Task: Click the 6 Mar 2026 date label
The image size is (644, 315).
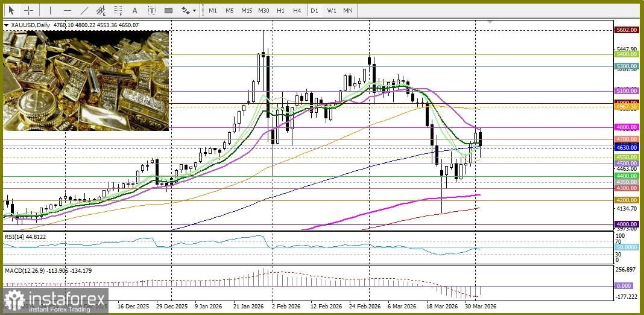Action: 402,307
